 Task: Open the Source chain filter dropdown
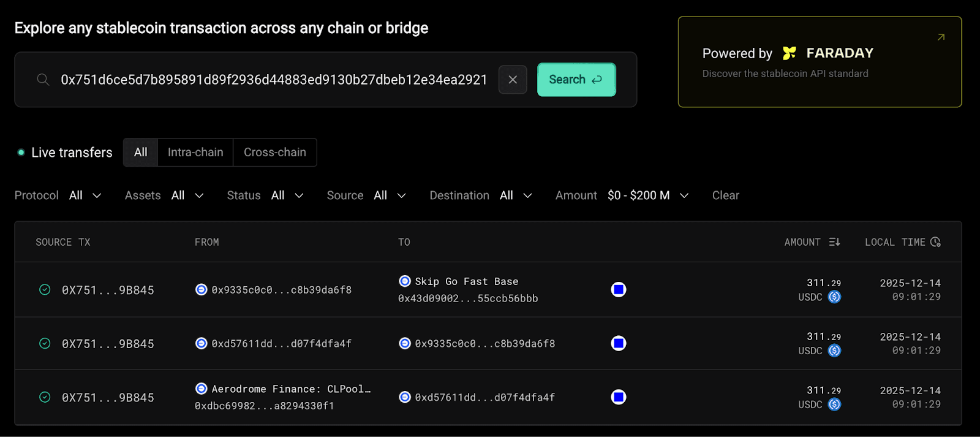(390, 196)
